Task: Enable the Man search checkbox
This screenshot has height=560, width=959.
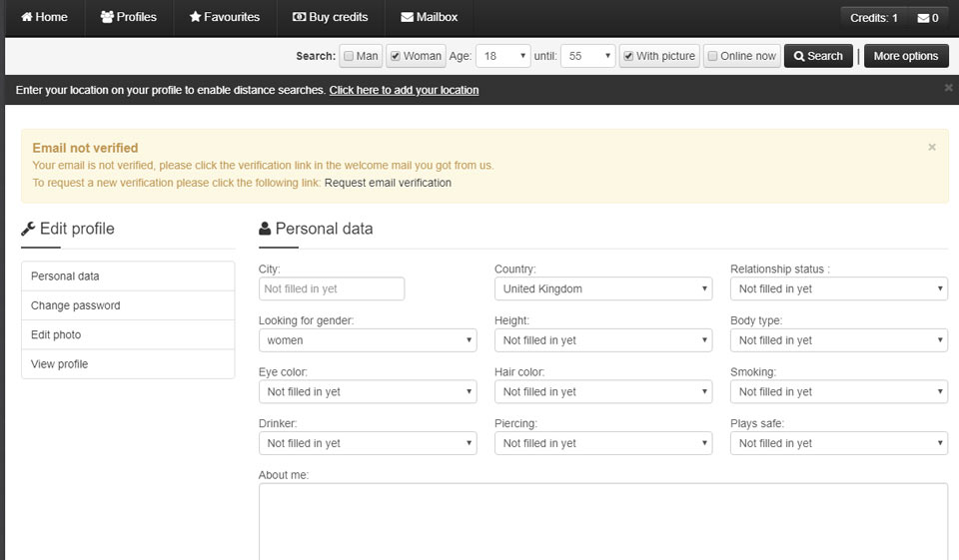Action: (349, 56)
